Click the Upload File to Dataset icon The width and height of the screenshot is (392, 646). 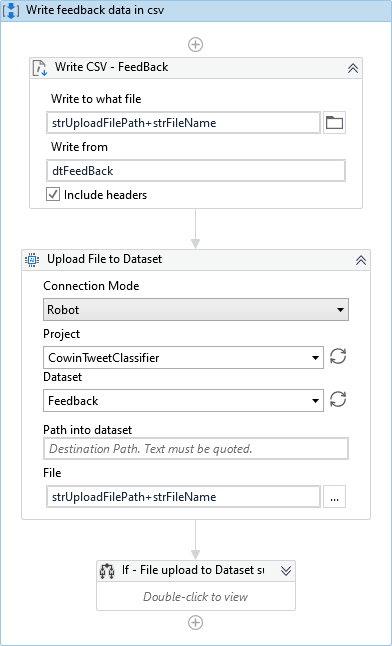coord(32,260)
